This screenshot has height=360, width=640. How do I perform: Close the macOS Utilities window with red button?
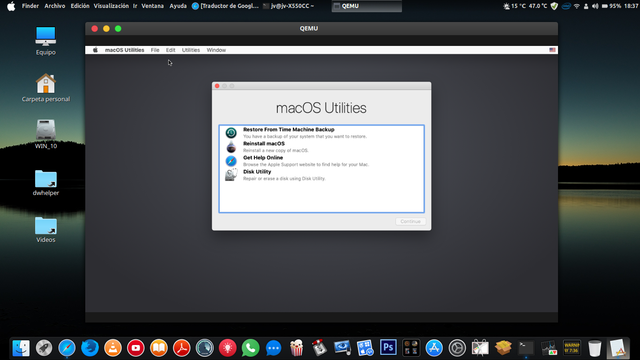[x=217, y=86]
